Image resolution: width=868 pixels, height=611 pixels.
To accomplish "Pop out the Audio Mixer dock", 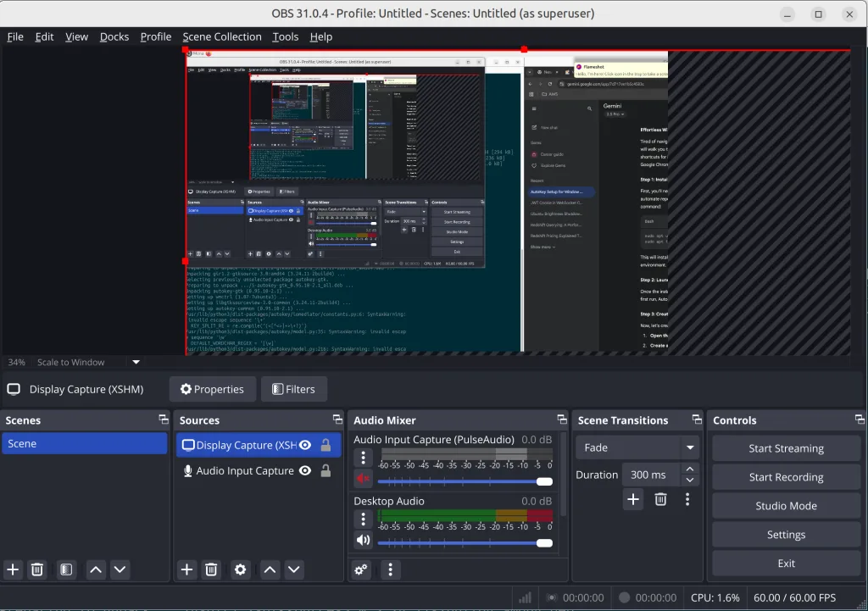I will (562, 419).
